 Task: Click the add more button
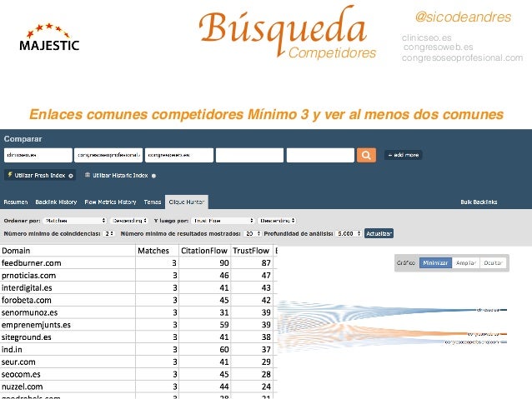pyautogui.click(x=404, y=155)
